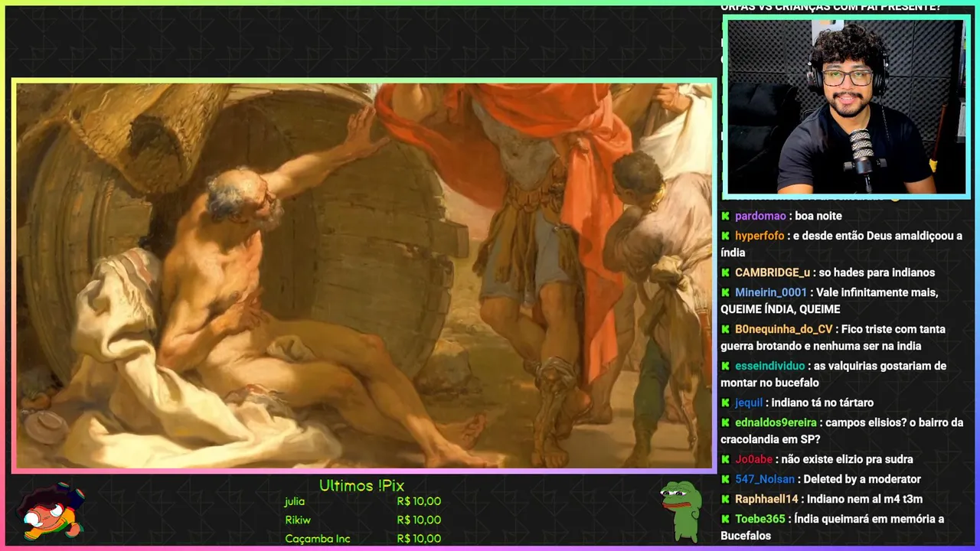Click the Diogenes painting in main view

point(364,275)
